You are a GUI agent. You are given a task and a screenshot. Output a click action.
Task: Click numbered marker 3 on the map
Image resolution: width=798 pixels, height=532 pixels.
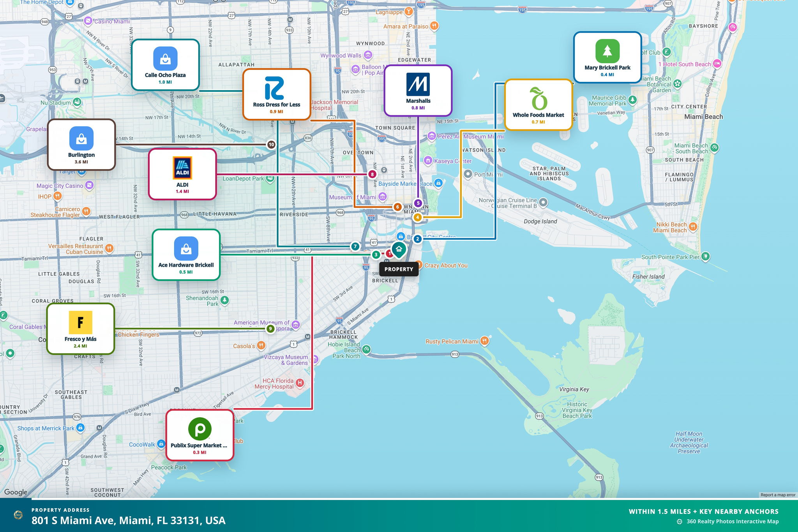(x=376, y=255)
